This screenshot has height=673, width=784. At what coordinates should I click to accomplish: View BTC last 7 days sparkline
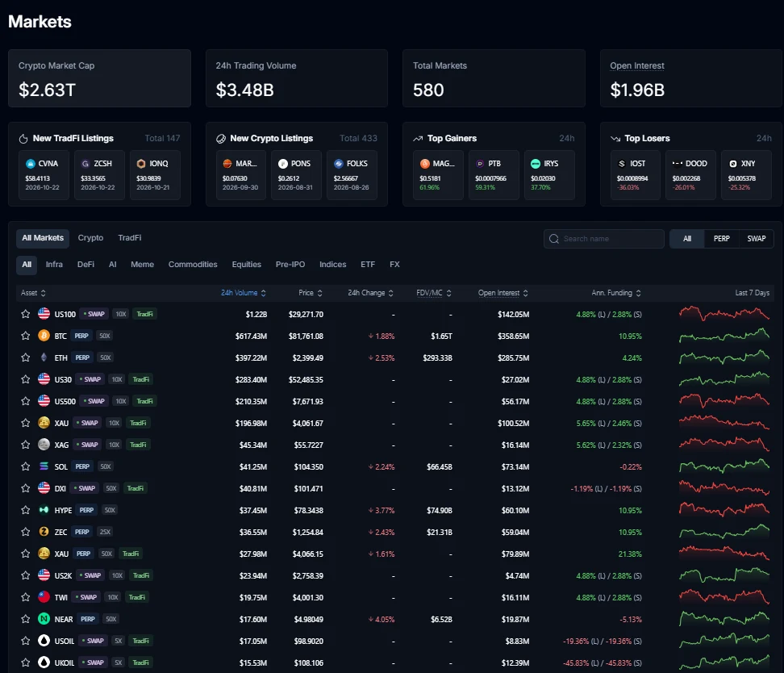(724, 335)
